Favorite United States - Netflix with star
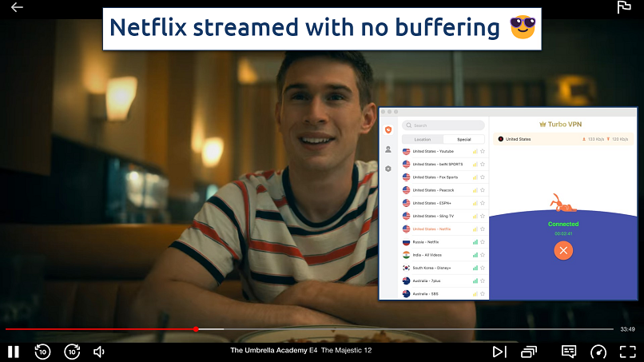 (x=483, y=229)
